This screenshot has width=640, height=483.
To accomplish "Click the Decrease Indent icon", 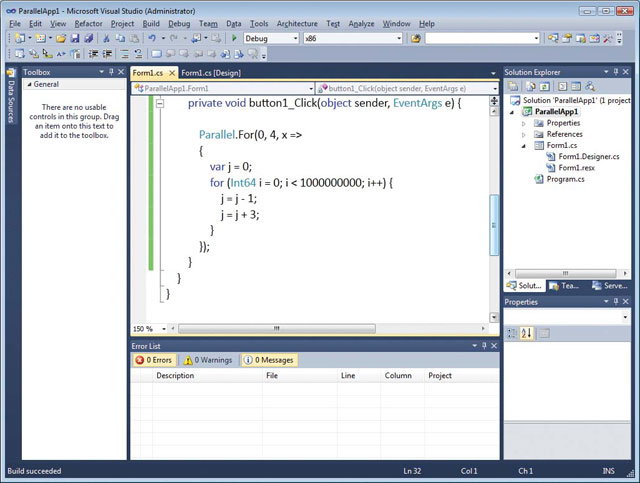I will tap(93, 53).
